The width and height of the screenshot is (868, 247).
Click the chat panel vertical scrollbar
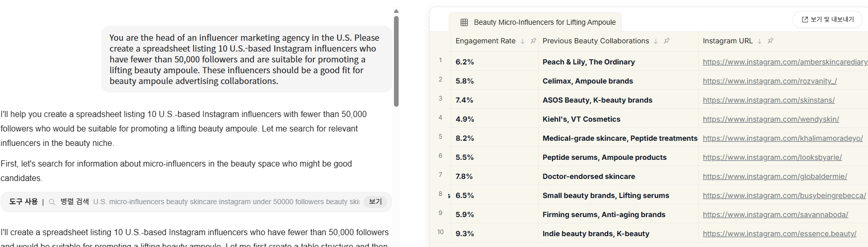pyautogui.click(x=396, y=61)
